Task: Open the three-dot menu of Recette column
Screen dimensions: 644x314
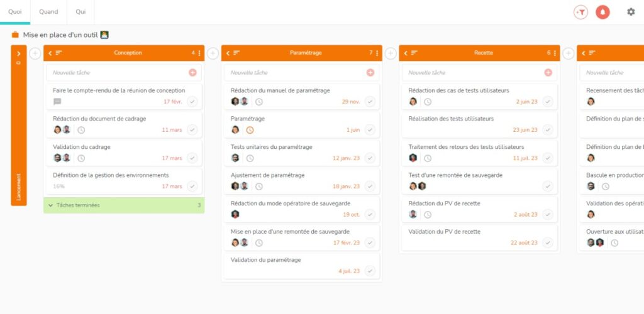Action: pos(555,53)
